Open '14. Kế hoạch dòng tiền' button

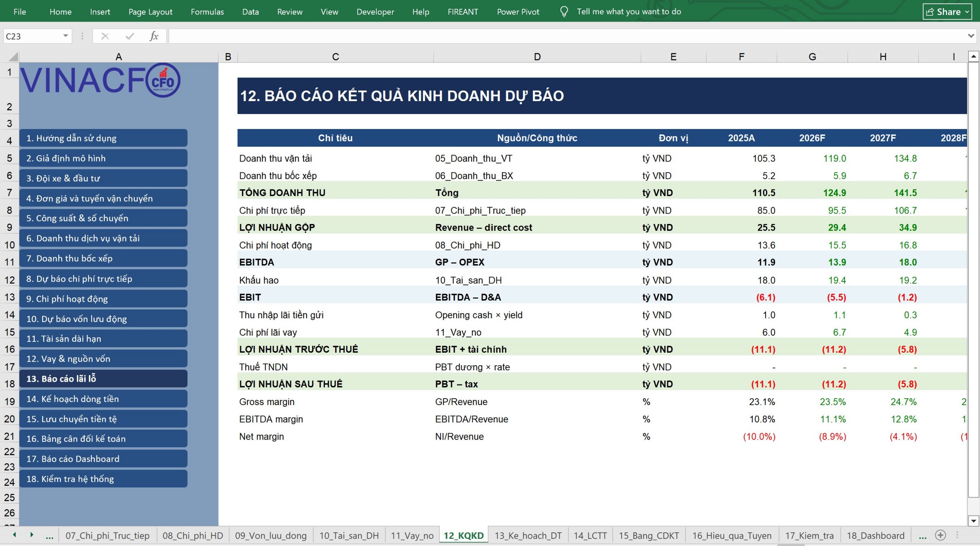point(103,399)
